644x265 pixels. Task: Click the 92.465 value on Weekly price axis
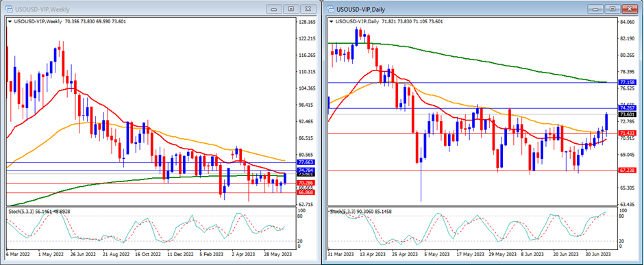coord(306,121)
